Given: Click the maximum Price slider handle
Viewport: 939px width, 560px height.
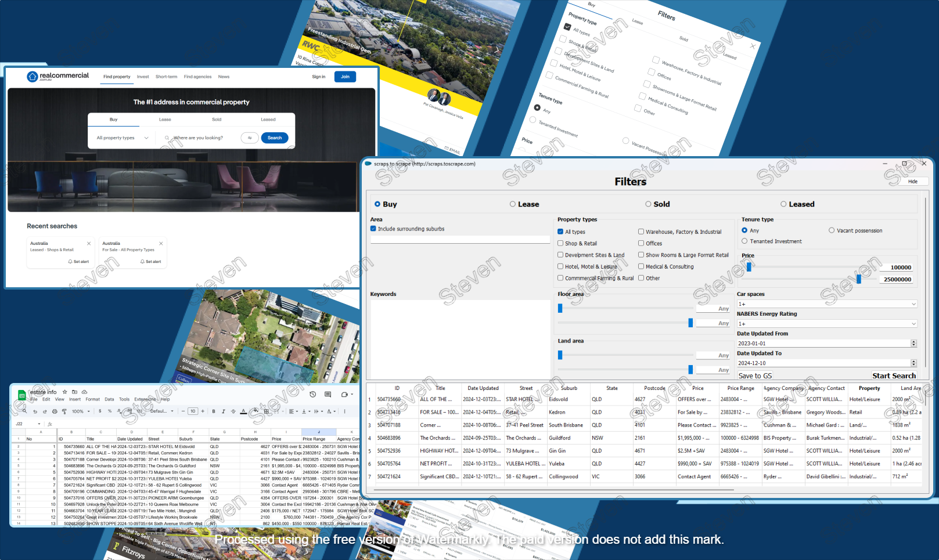Looking at the screenshot, I should coord(859,279).
